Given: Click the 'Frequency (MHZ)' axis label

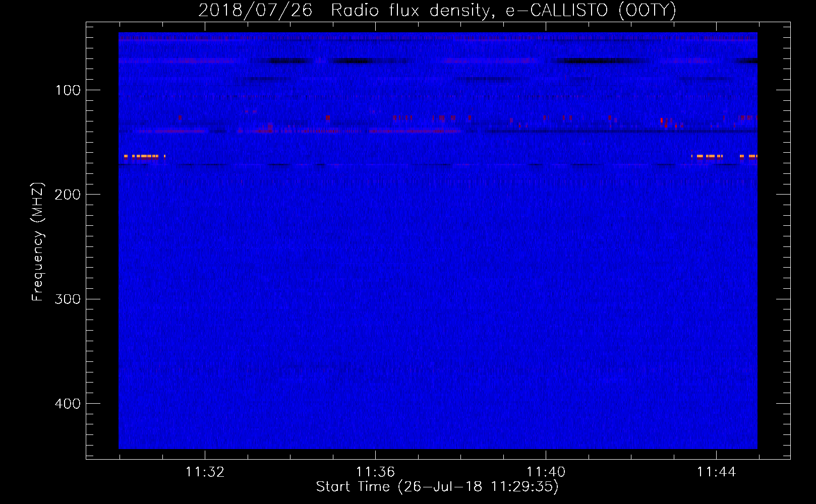Looking at the screenshot, I should 38,242.
